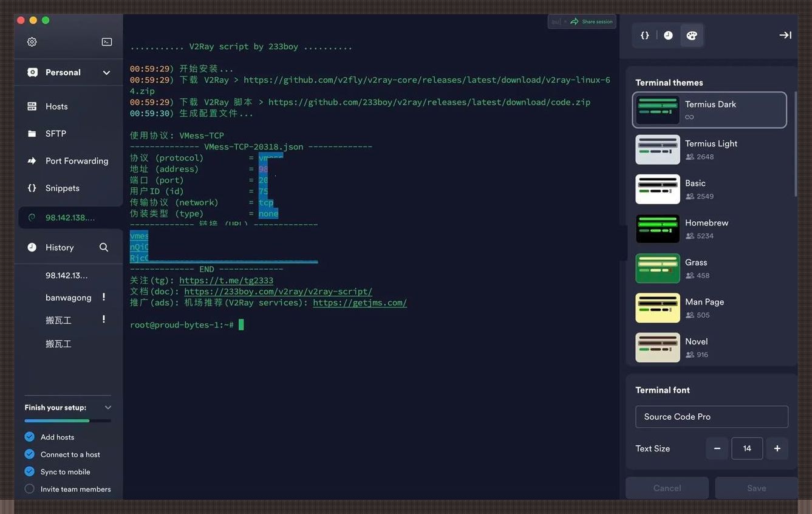Image resolution: width=812 pixels, height=514 pixels.
Task: Toggle the Sync to mobile checkbox
Action: pyautogui.click(x=29, y=471)
